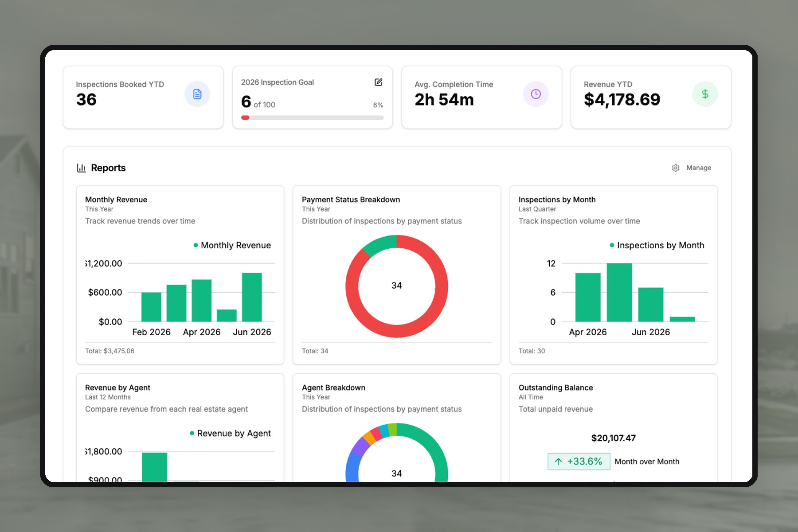
Task: Click the $20,107.47 outstanding balance value
Action: 613,438
